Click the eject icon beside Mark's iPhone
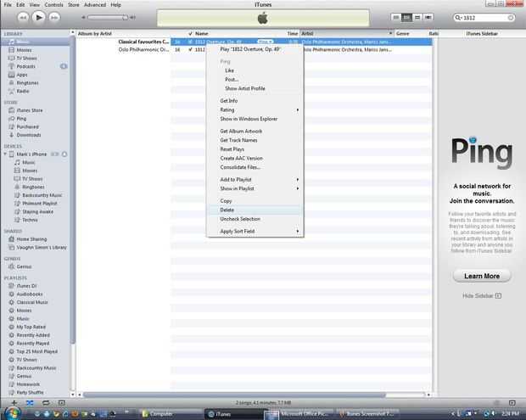 click(x=64, y=154)
